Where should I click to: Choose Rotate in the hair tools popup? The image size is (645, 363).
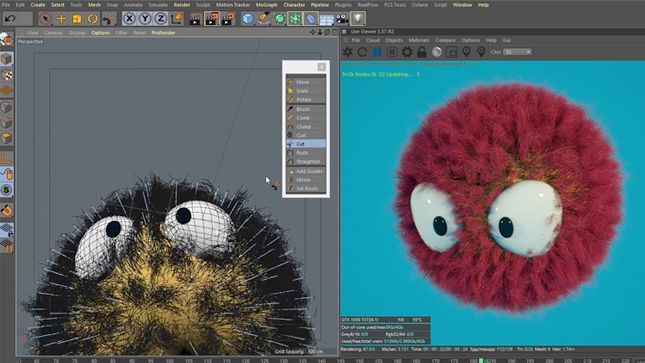coord(306,100)
